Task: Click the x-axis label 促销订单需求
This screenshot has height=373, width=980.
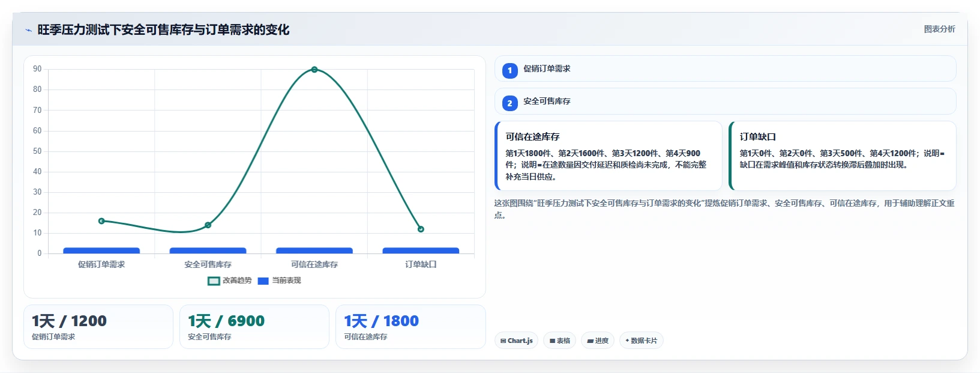Action: coord(101,264)
